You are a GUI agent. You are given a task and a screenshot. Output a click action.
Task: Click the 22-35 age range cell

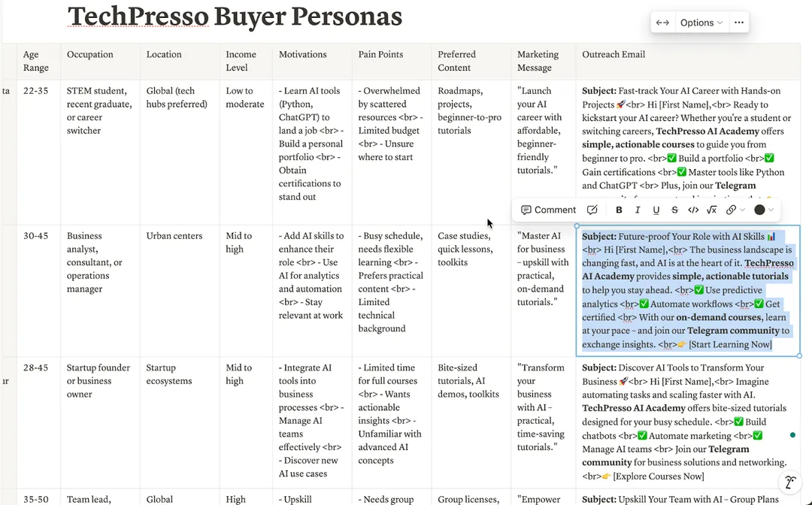point(39,152)
